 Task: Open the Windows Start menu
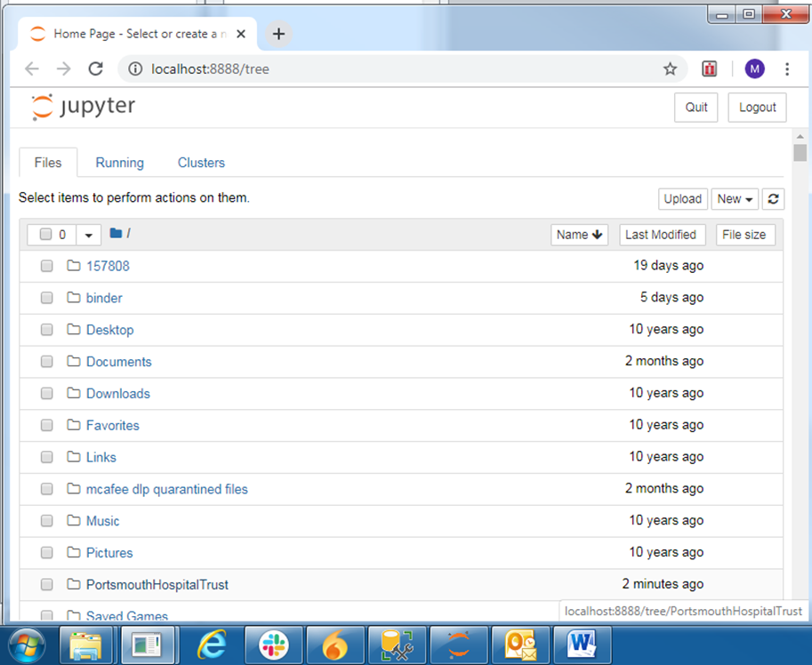26,645
